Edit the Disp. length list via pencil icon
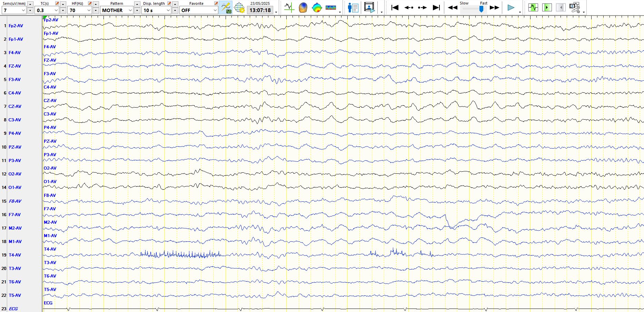This screenshot has height=312, width=644. coord(169,3)
